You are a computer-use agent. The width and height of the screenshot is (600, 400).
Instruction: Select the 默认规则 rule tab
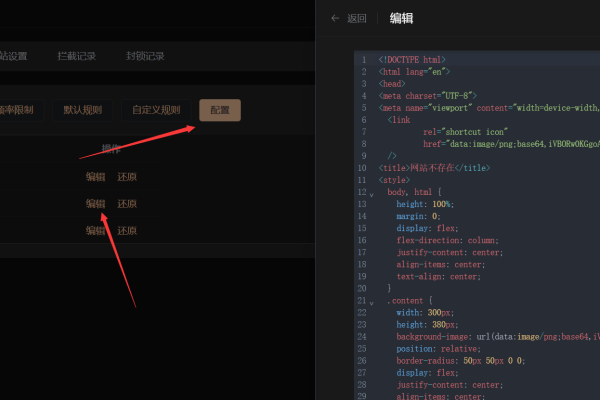point(83,110)
